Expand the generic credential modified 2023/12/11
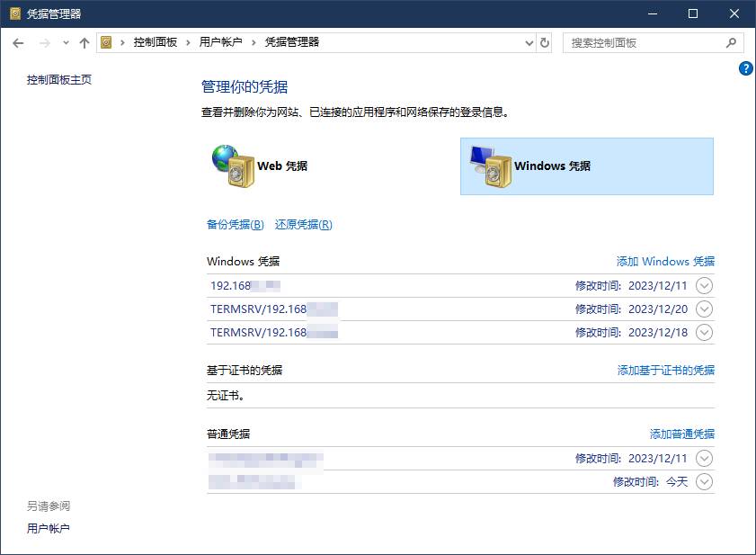 tap(704, 458)
